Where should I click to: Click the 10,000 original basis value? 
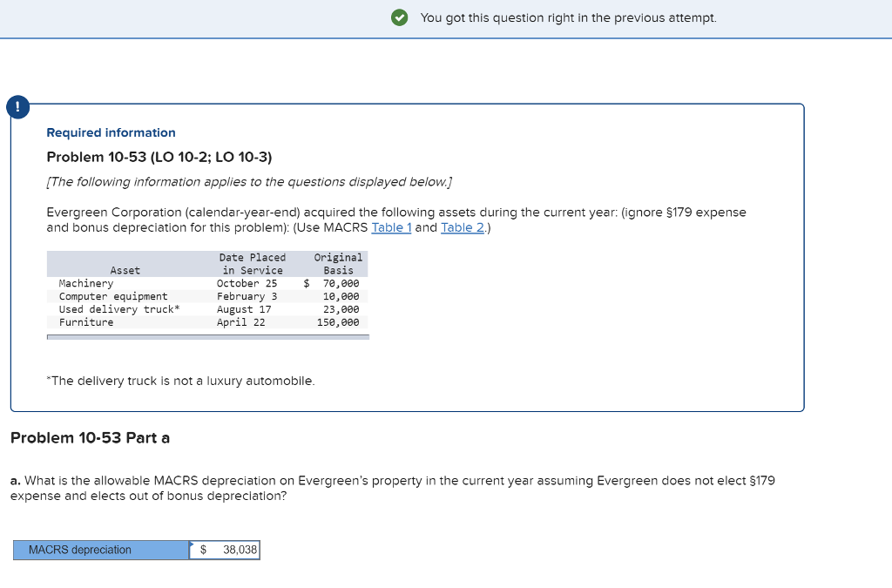tap(341, 296)
